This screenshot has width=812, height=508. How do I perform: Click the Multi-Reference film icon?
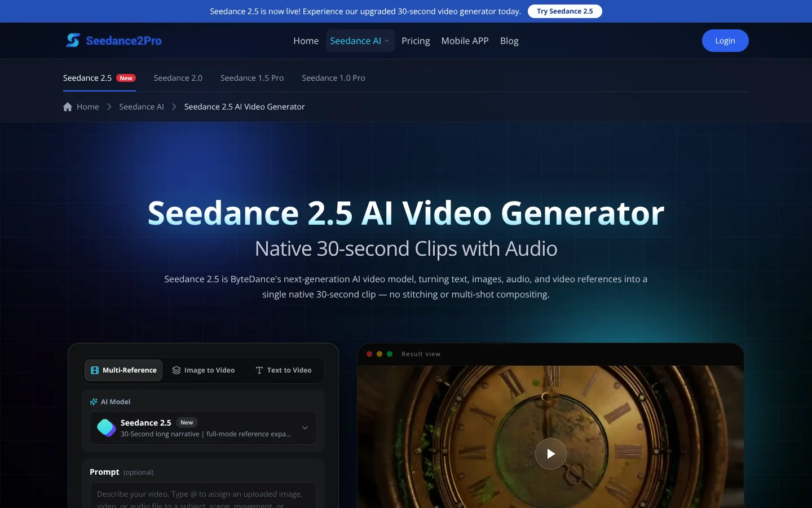95,370
